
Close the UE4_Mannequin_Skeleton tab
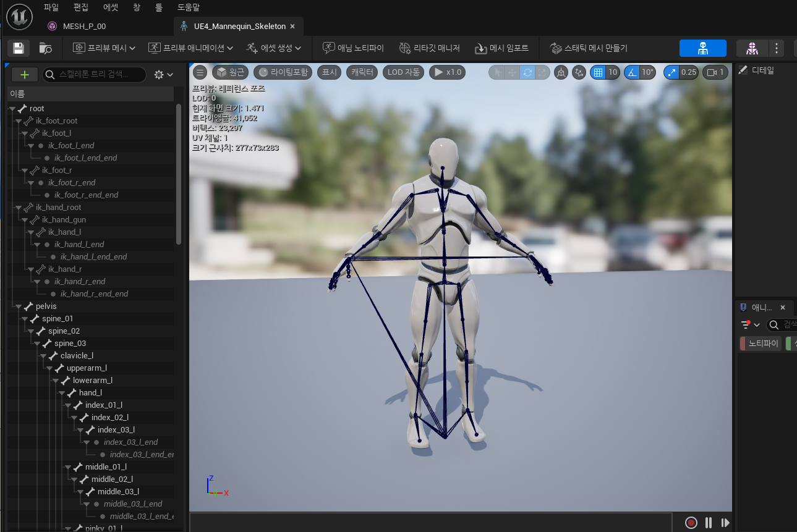point(292,27)
